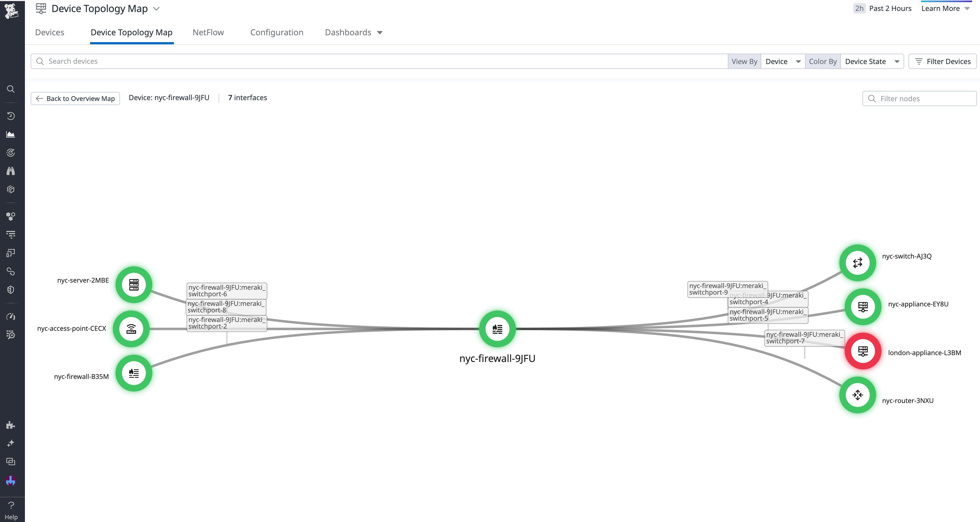
Task: Open the sidebar search magnifier icon
Action: [11, 89]
